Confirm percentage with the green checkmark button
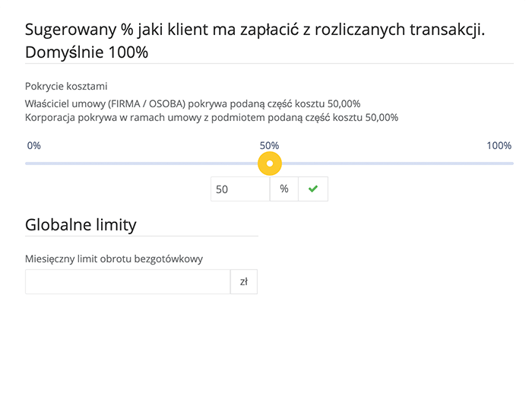Screen dimensions: 532x403 313,189
